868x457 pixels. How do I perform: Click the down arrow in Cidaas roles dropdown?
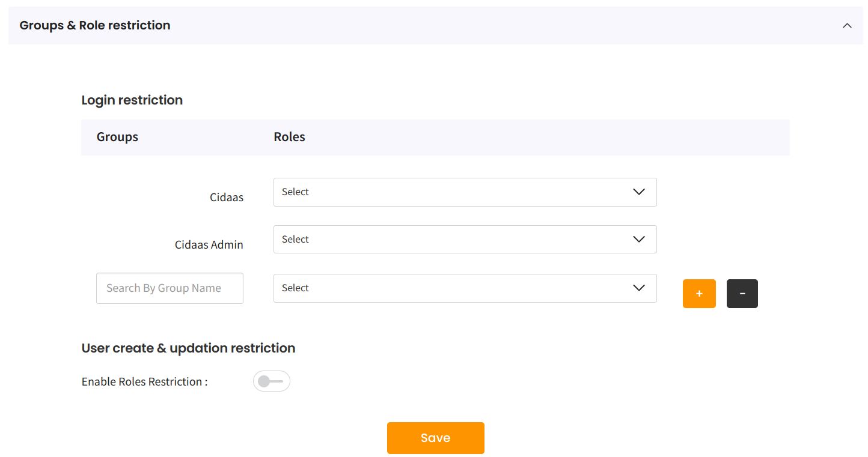639,192
